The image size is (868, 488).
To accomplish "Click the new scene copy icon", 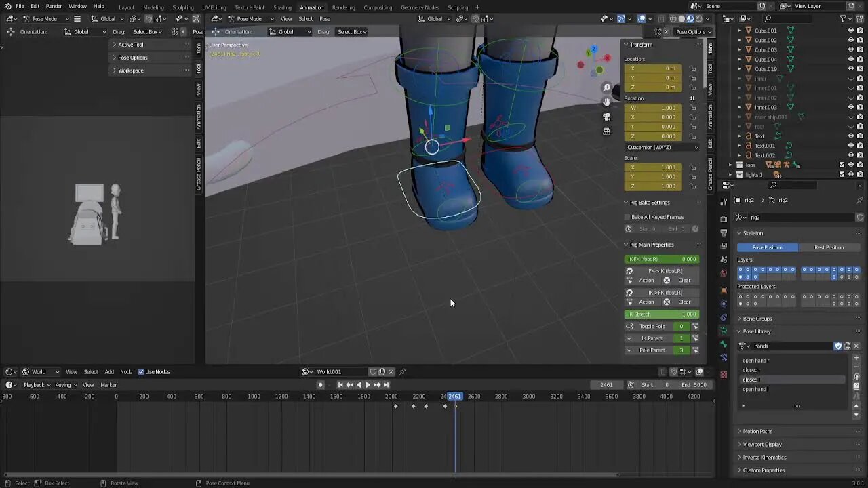I will point(762,6).
